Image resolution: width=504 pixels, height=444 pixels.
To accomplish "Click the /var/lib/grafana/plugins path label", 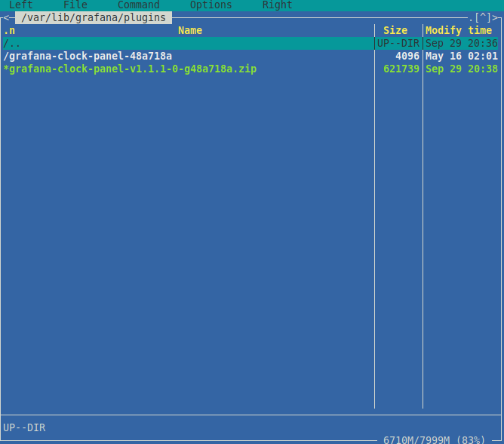I will (x=94, y=17).
